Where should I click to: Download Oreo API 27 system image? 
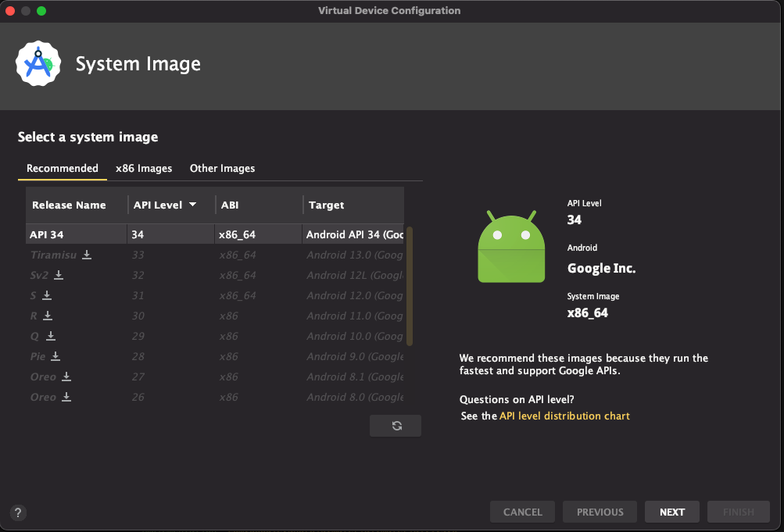66,377
